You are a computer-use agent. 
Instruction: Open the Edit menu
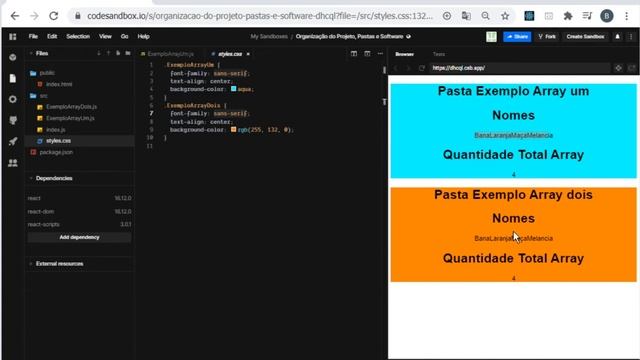(52, 37)
